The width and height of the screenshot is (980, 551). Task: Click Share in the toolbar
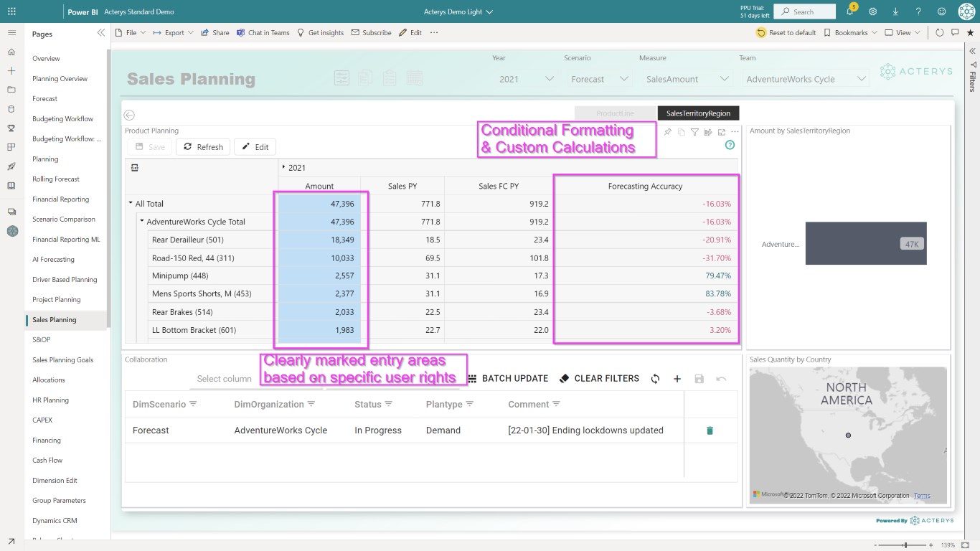coord(215,32)
